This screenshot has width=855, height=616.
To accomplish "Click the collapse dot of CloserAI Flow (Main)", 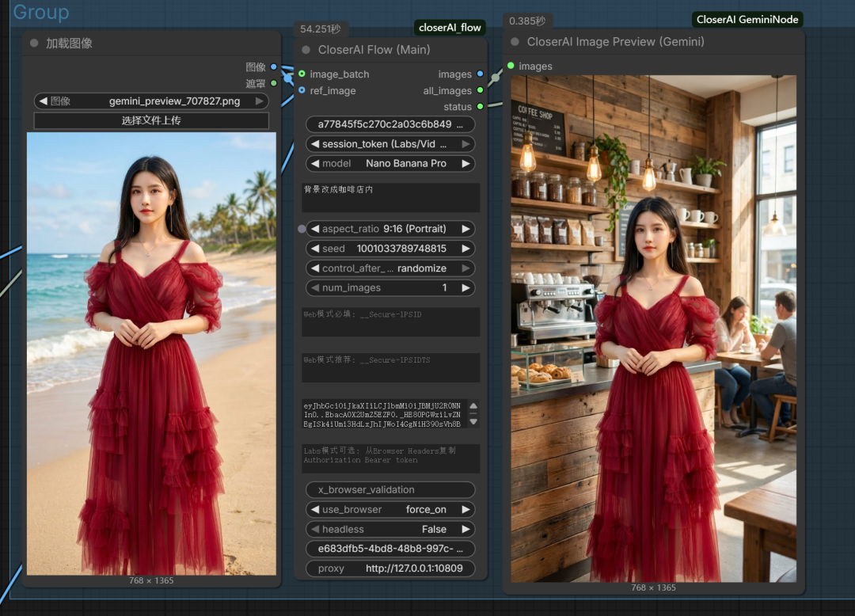I will click(306, 50).
